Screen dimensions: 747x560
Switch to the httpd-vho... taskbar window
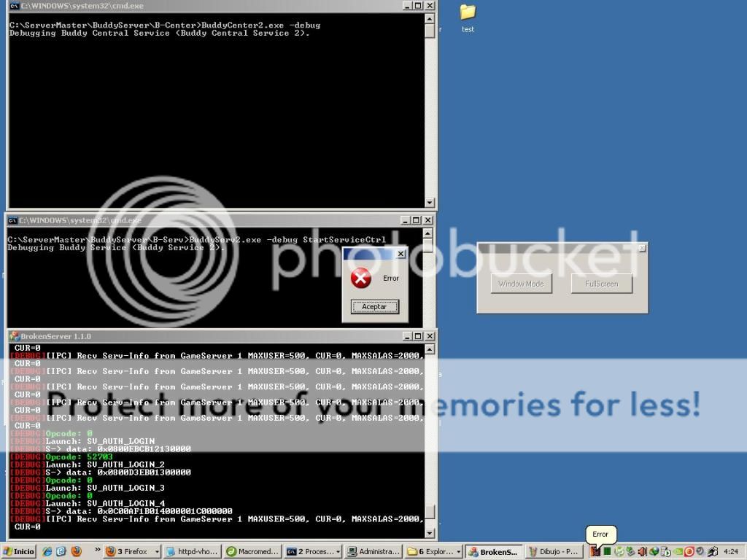(192, 552)
